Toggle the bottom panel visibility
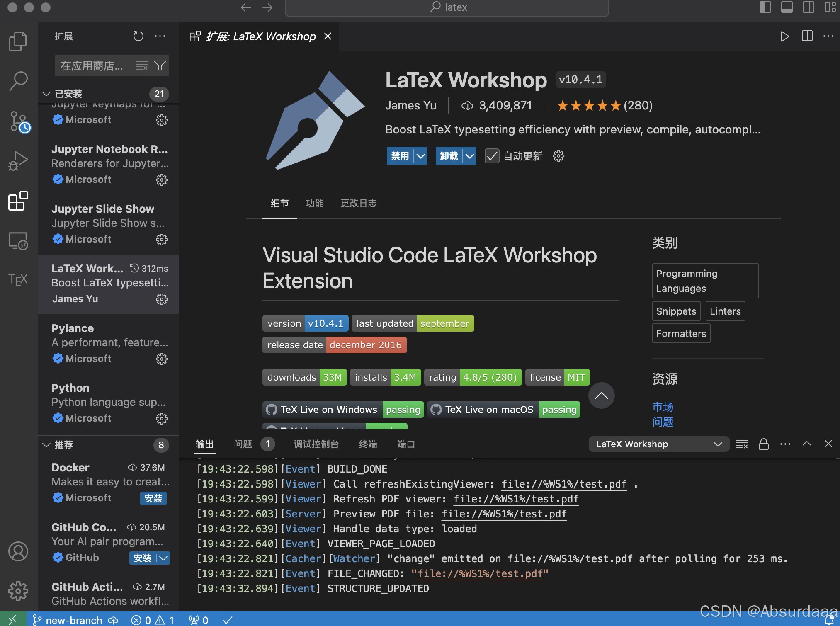 coord(787,7)
